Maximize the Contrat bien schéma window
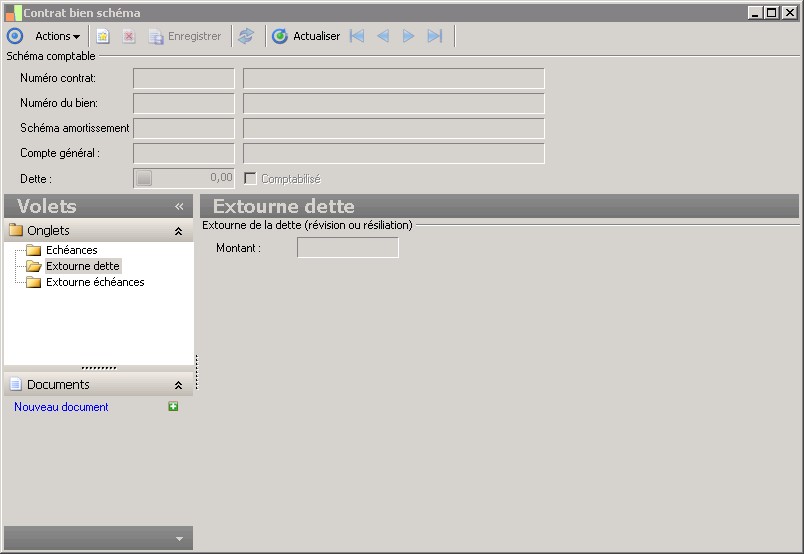The height and width of the screenshot is (554, 804). [x=772, y=13]
